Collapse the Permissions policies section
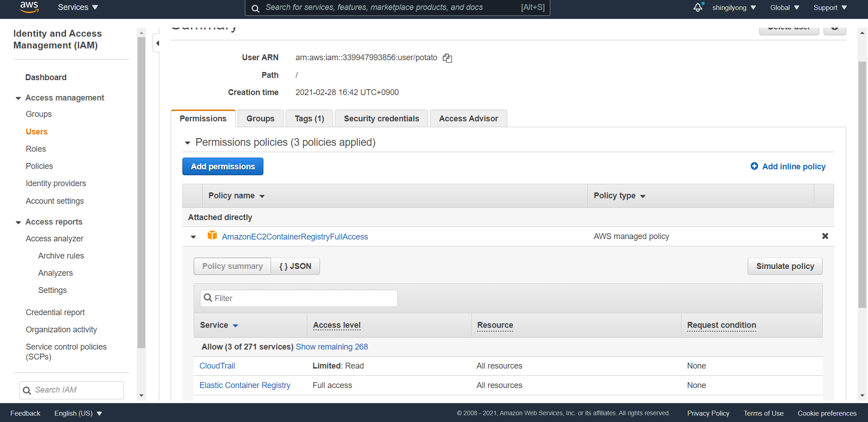 187,143
